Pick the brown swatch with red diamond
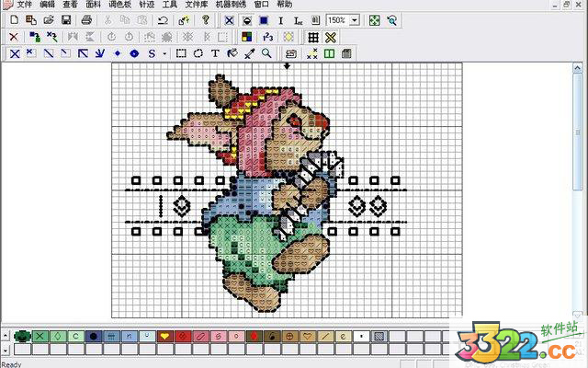 [x=254, y=336]
